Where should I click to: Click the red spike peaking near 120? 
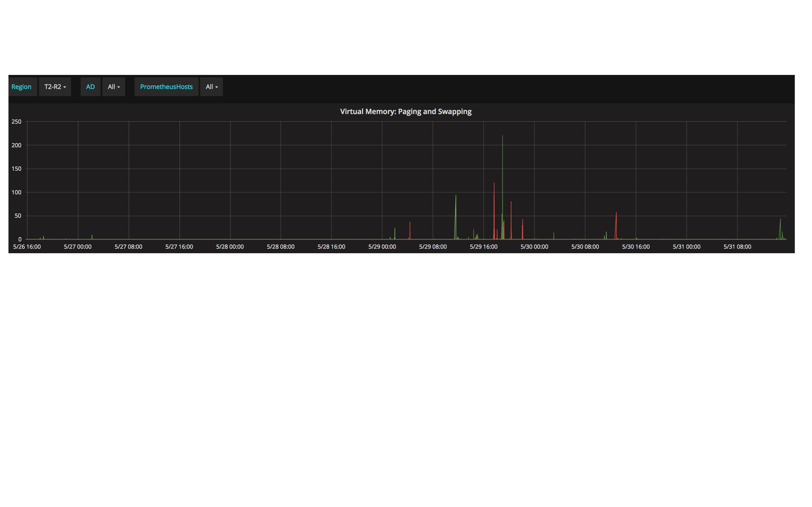[494, 184]
